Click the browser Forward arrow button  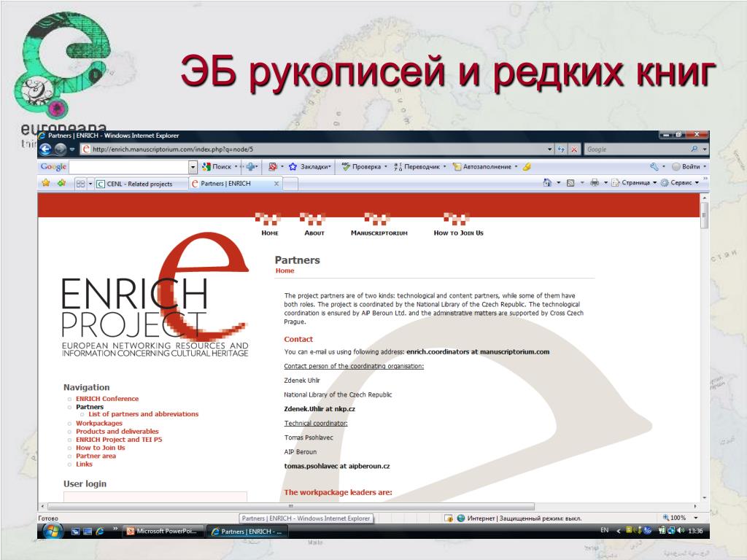60,149
